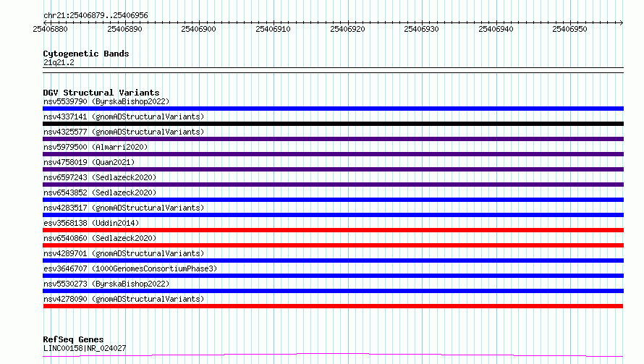Screen dimensions: 644x364
Task: Click the red bar under nsv6540860
Action: [x=333, y=245]
